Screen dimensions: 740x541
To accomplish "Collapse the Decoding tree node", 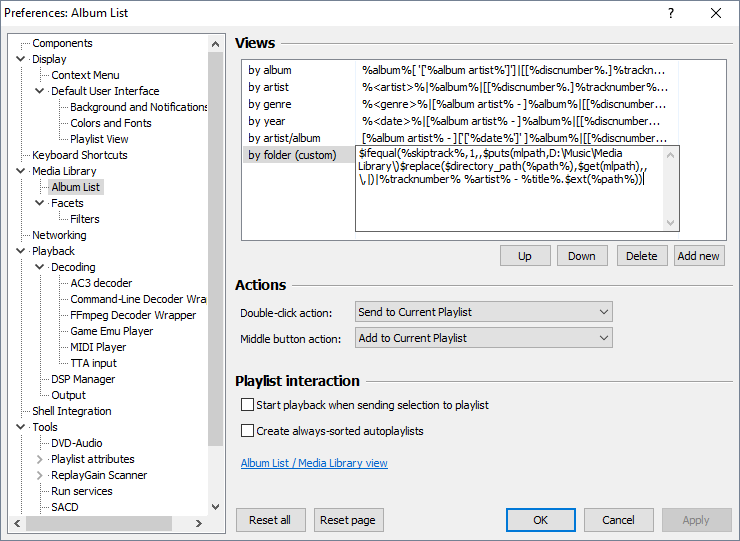I will click(40, 267).
